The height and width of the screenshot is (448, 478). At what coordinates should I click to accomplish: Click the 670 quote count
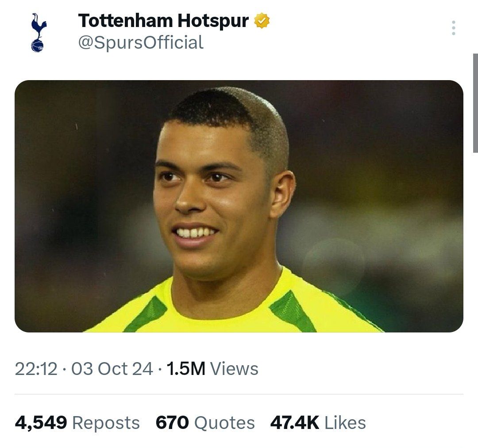[172, 423]
